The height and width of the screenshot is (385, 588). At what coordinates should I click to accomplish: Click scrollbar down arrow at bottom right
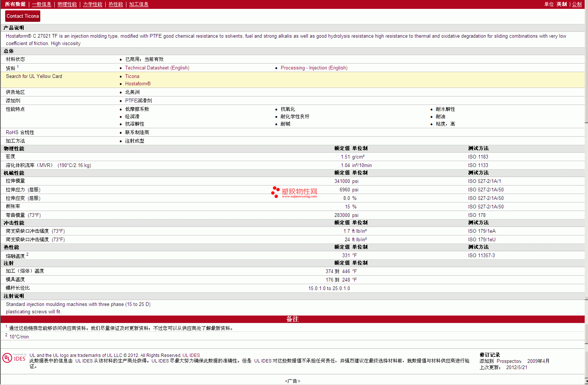coord(586,381)
